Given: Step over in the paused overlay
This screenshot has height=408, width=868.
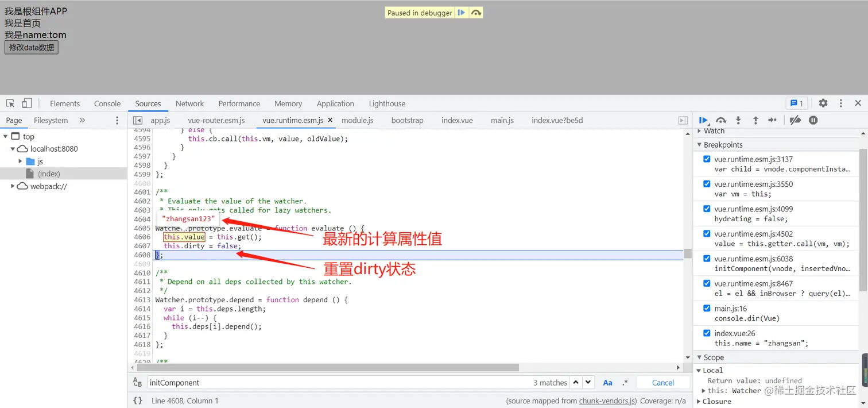Looking at the screenshot, I should (476, 13).
